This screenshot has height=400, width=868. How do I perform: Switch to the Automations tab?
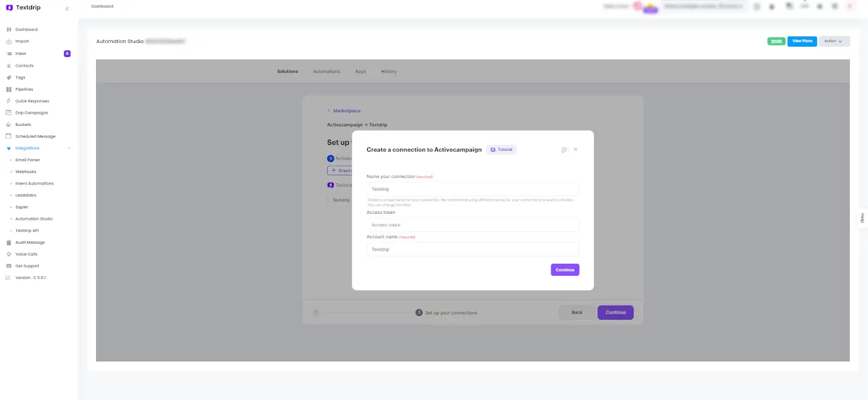click(327, 72)
